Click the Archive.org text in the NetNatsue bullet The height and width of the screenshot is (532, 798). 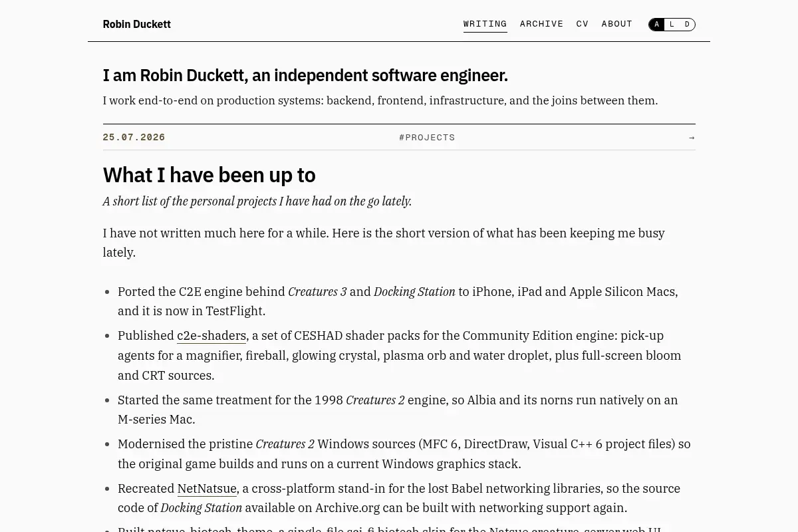[347, 508]
